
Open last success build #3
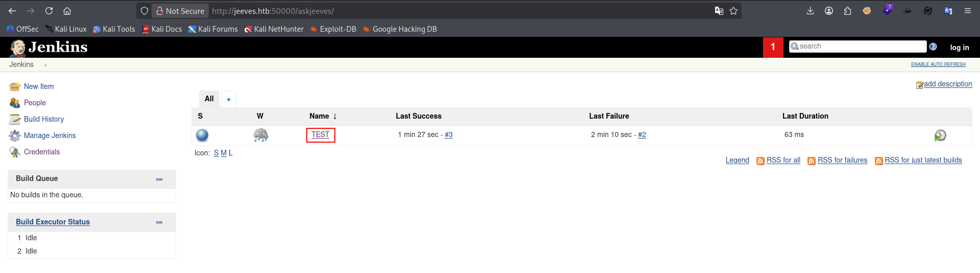coord(449,134)
